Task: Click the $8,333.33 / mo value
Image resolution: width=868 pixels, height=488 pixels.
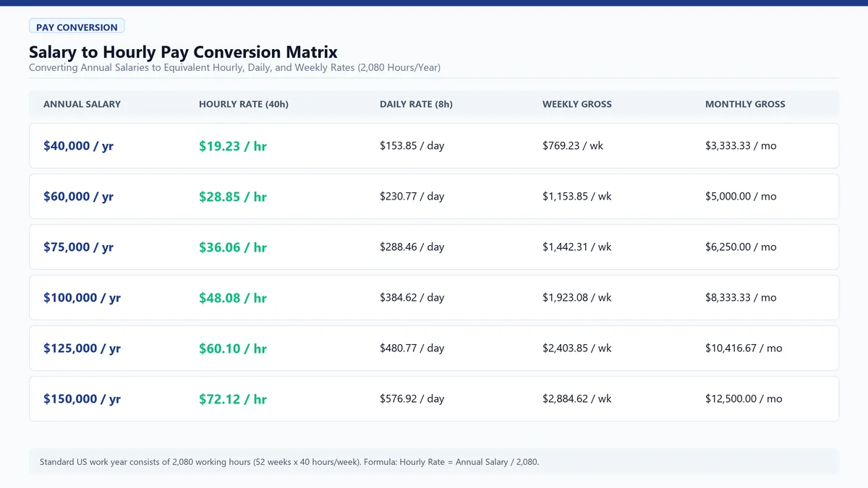Action: (x=741, y=297)
